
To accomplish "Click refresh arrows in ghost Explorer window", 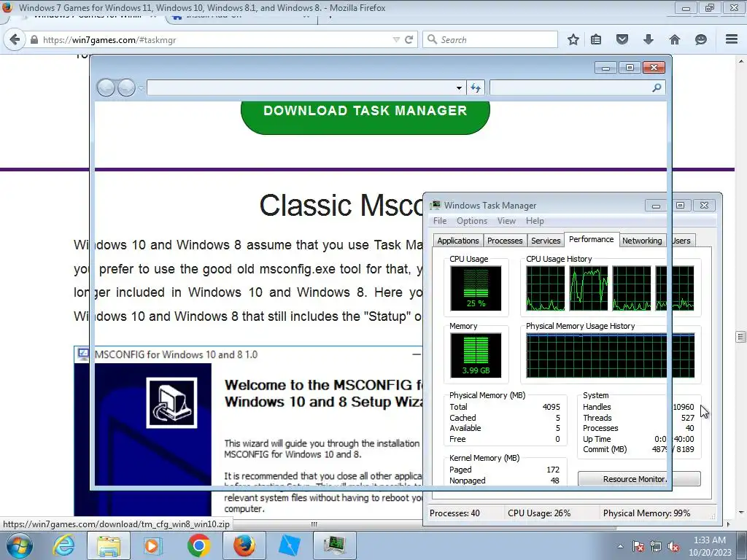I will 476,87.
